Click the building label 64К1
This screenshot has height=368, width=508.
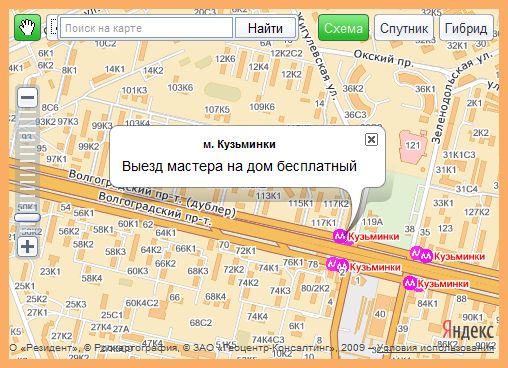point(166,232)
